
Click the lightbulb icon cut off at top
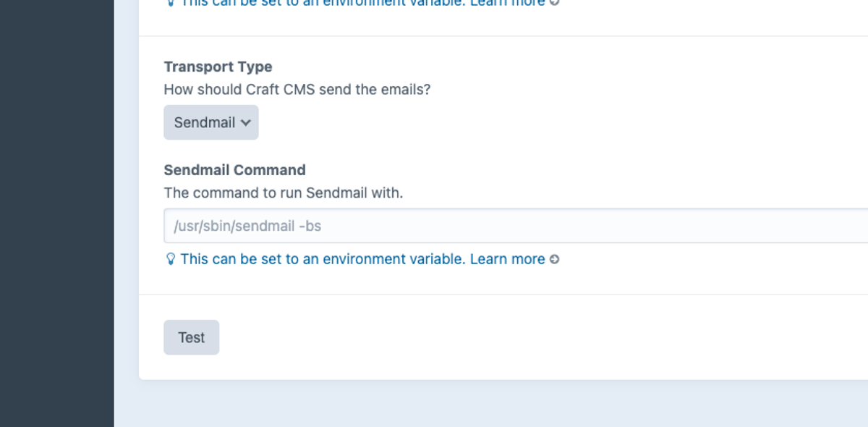[171, 2]
